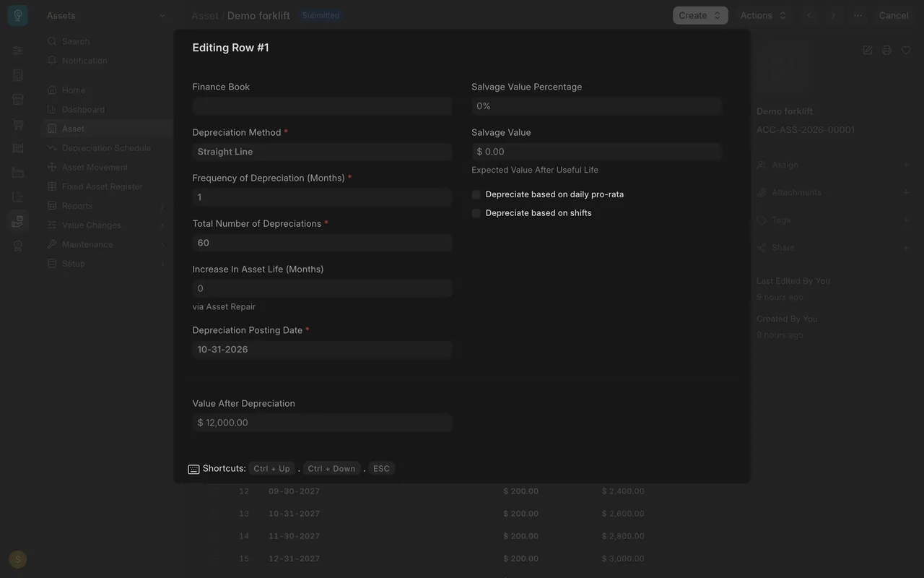Click the Asset breadcrumb link
924x578 pixels.
click(205, 16)
